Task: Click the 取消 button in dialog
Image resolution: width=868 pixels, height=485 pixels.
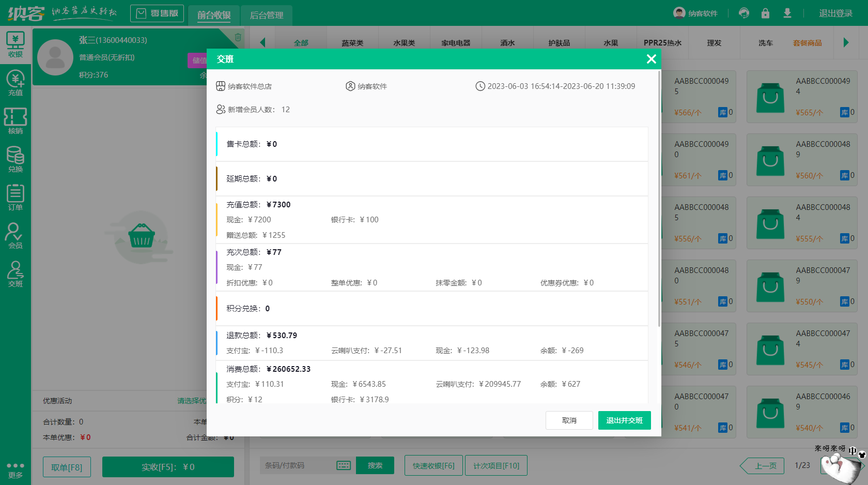Action: [x=569, y=420]
